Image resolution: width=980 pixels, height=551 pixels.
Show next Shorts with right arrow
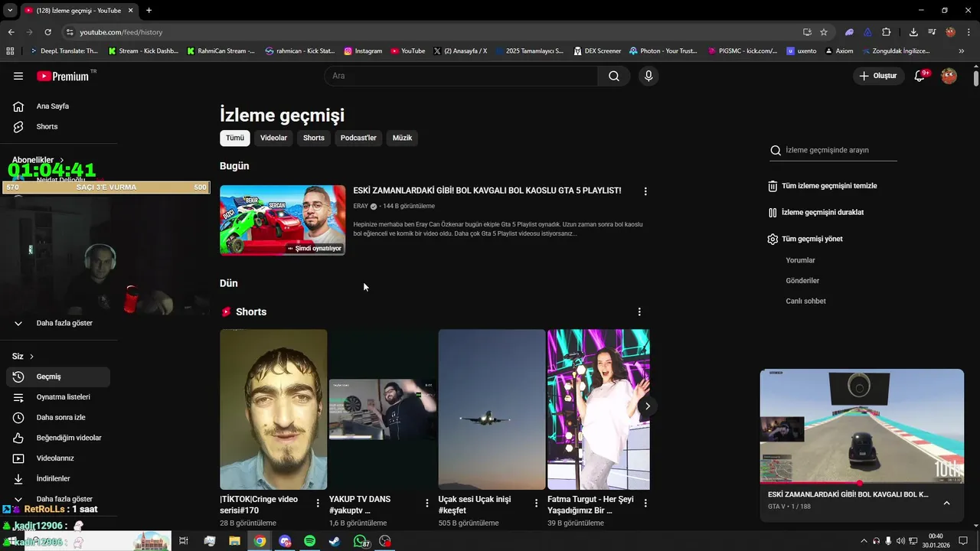(647, 406)
